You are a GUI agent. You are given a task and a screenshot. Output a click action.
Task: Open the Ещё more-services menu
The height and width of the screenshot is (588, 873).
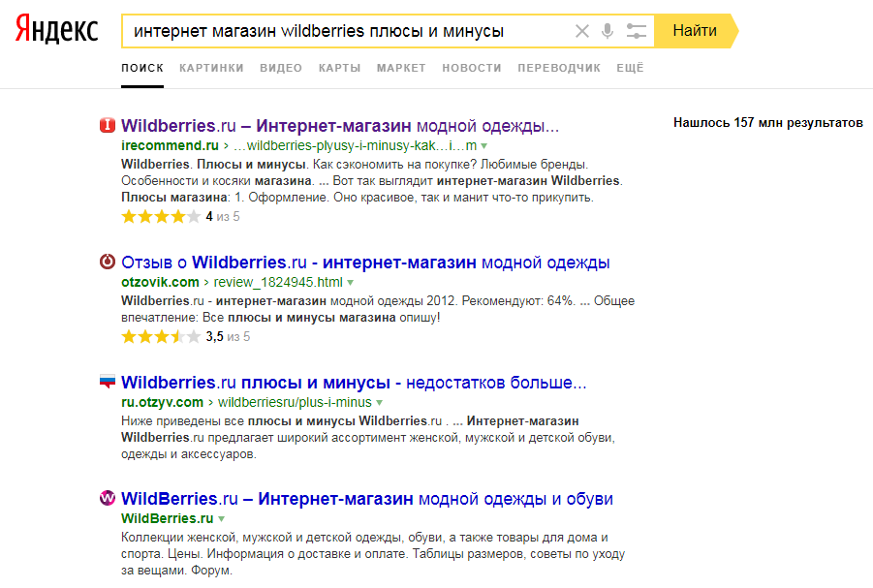point(630,68)
